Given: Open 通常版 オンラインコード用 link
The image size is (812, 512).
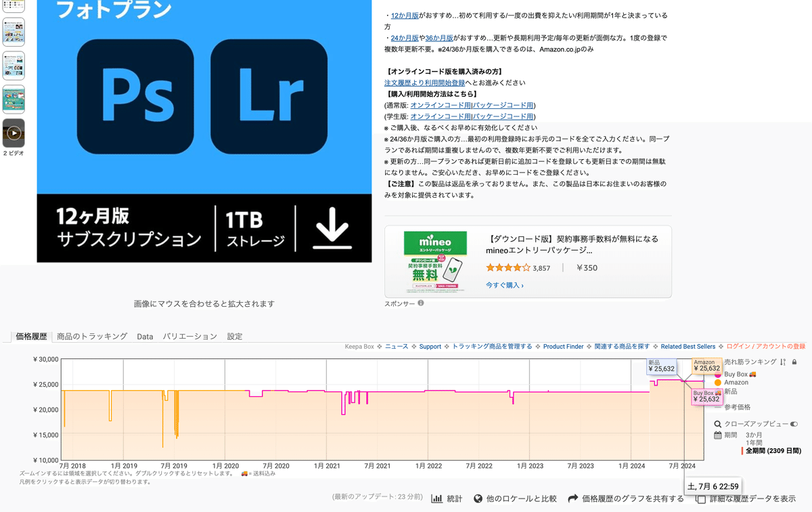Looking at the screenshot, I should (441, 105).
